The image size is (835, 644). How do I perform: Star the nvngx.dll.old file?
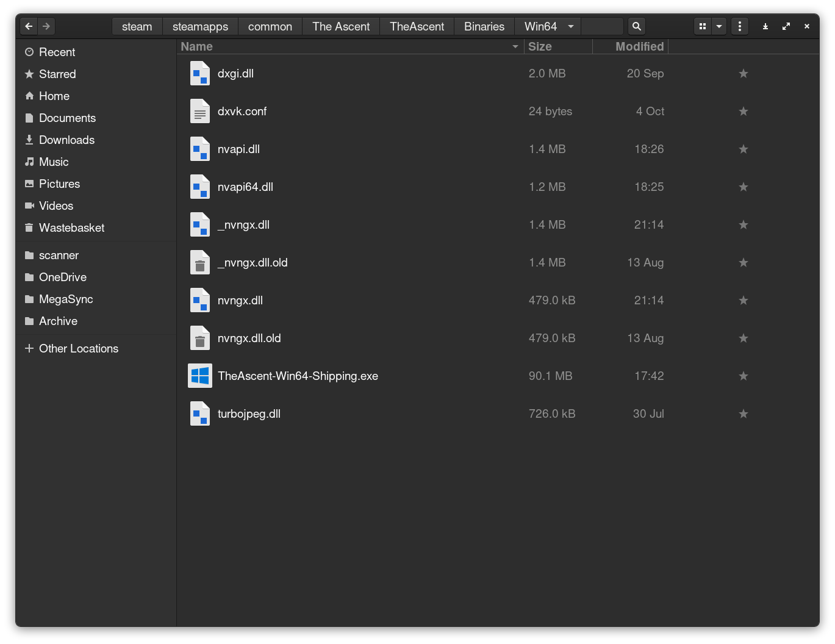(744, 338)
